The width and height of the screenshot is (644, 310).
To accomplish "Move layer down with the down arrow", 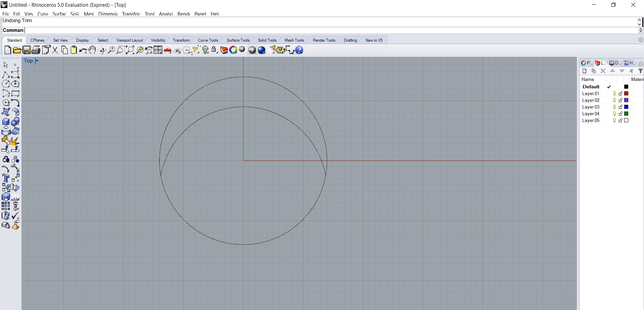I will 622,71.
